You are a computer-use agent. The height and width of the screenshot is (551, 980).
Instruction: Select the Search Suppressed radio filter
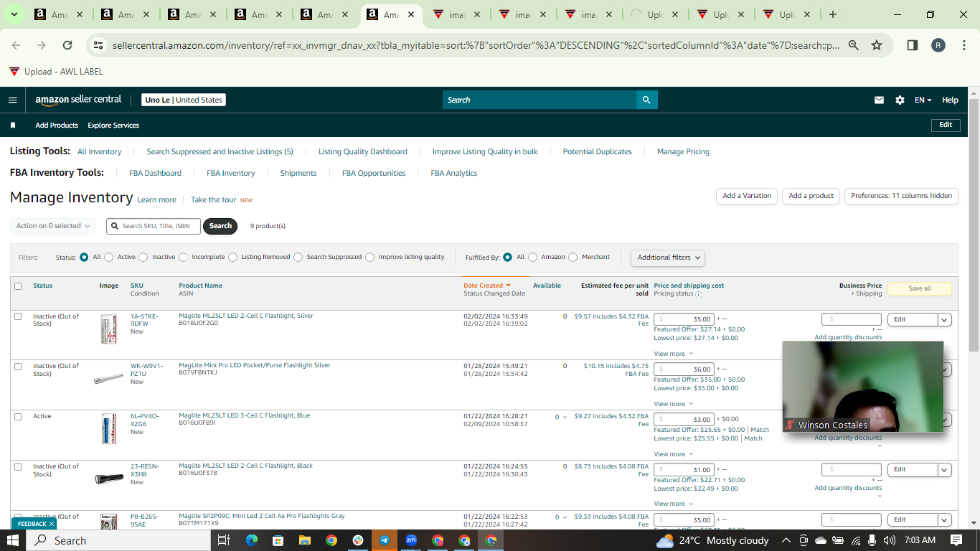click(298, 257)
